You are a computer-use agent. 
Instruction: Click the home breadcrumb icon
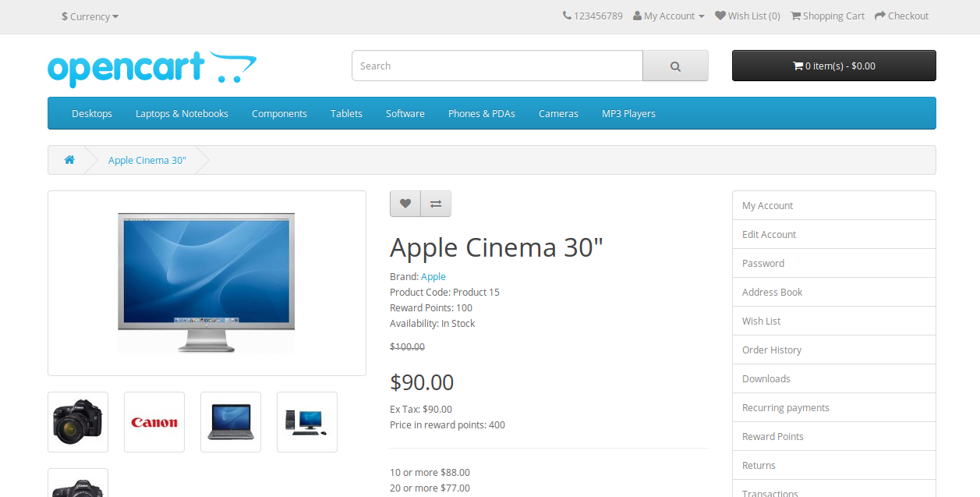click(69, 159)
